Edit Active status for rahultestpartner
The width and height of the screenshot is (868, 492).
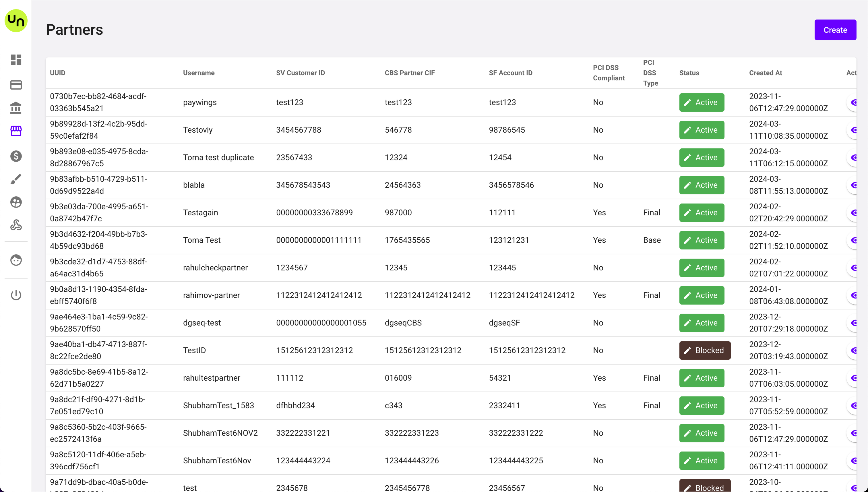click(702, 378)
